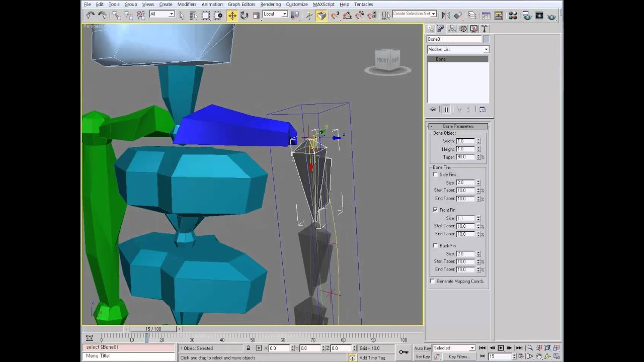Enable the Back Fin checkbox

(x=435, y=245)
